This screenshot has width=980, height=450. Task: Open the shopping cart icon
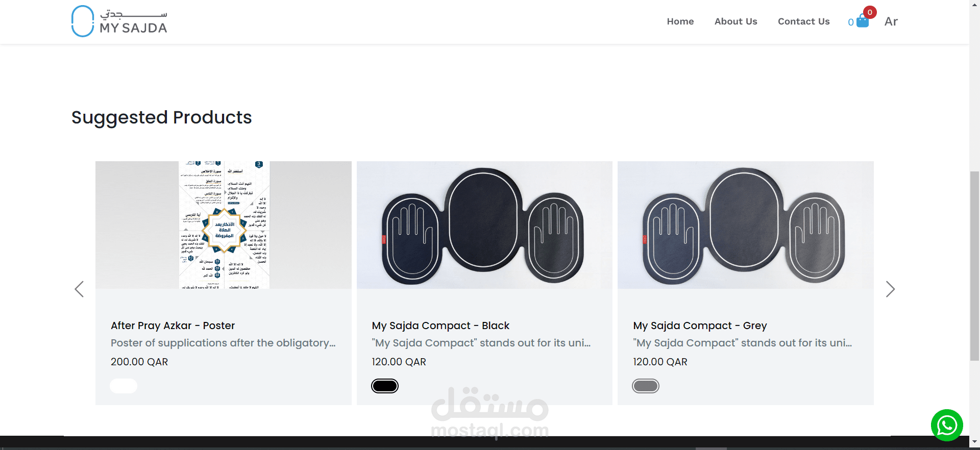click(863, 21)
